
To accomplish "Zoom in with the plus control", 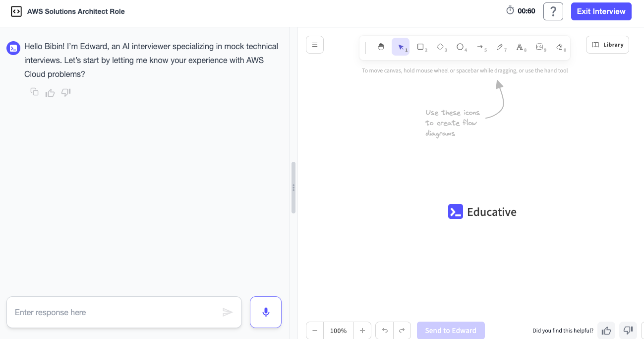I will [x=362, y=330].
